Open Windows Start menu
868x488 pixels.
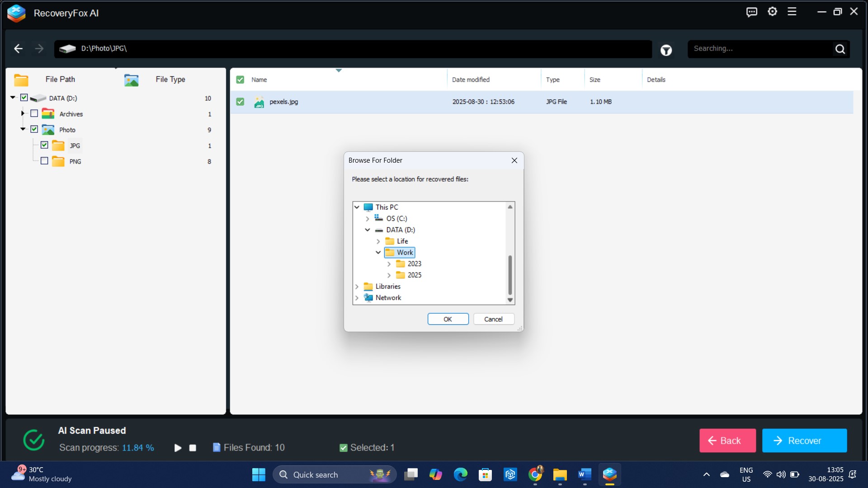pos(259,474)
